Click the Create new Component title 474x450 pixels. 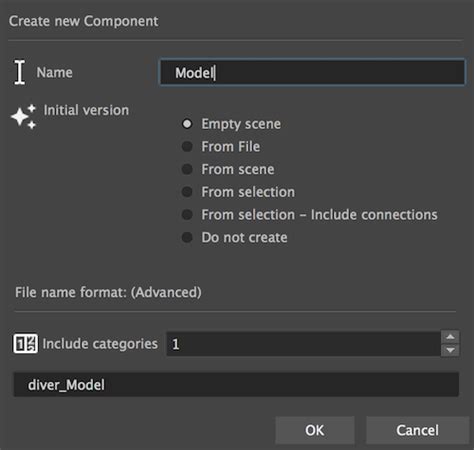click(83, 21)
